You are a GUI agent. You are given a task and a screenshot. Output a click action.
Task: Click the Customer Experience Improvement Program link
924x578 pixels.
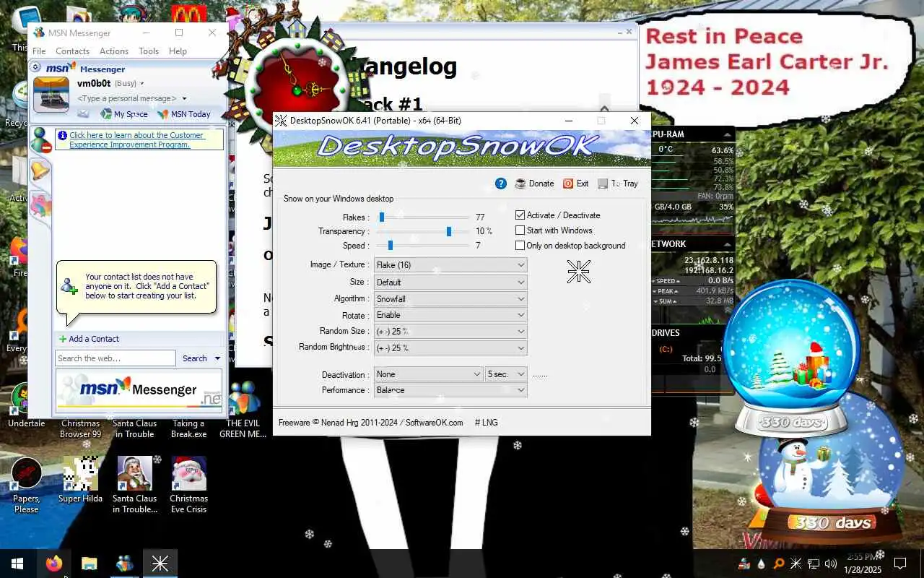coord(137,140)
